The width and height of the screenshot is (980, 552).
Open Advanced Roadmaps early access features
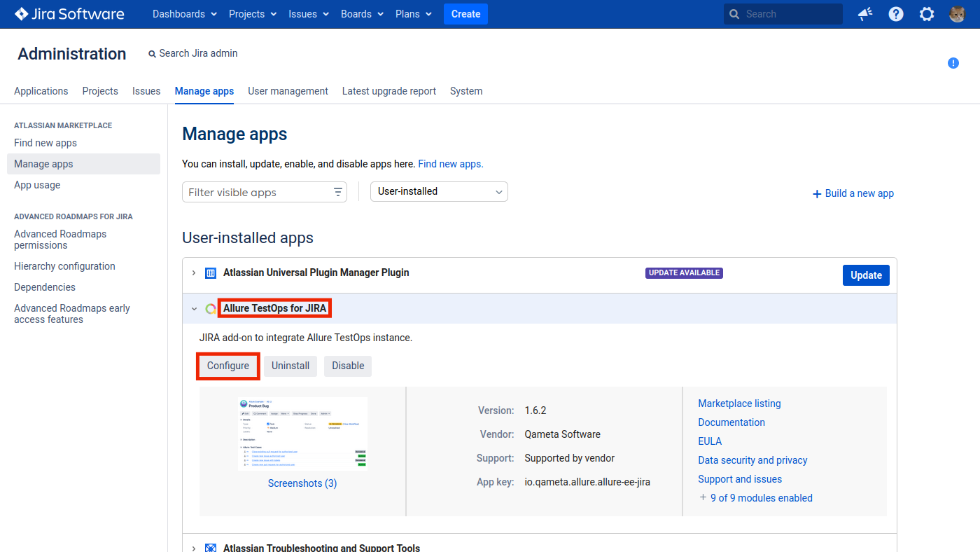click(72, 314)
